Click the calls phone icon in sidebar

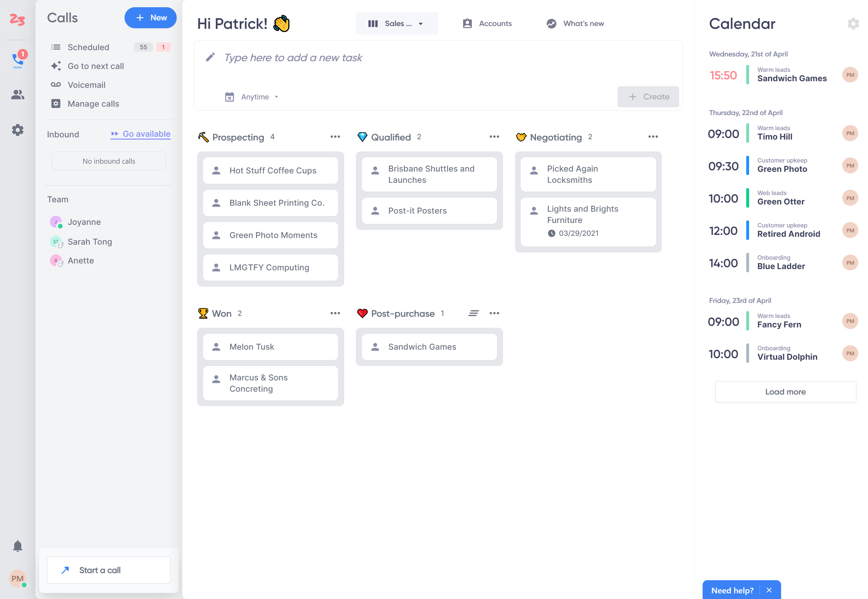[18, 60]
